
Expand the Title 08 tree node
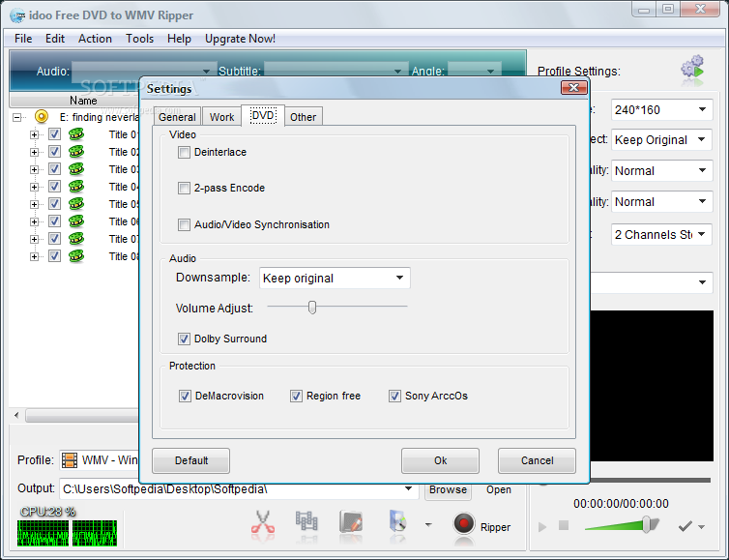tap(34, 256)
